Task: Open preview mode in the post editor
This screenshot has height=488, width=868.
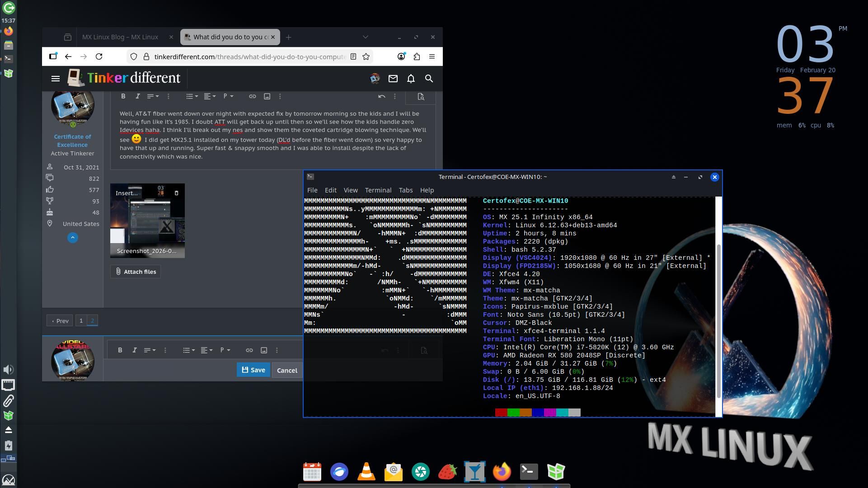Action: (x=421, y=97)
